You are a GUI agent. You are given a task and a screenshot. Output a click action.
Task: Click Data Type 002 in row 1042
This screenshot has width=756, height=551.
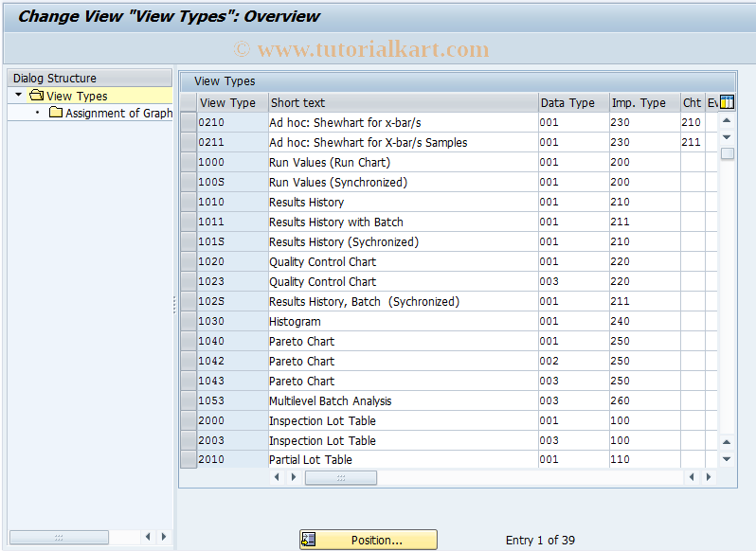pos(574,361)
